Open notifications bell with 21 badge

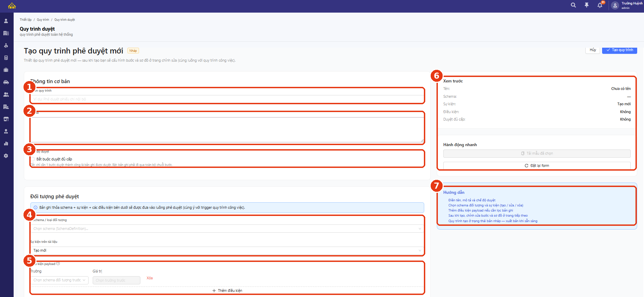point(600,5)
